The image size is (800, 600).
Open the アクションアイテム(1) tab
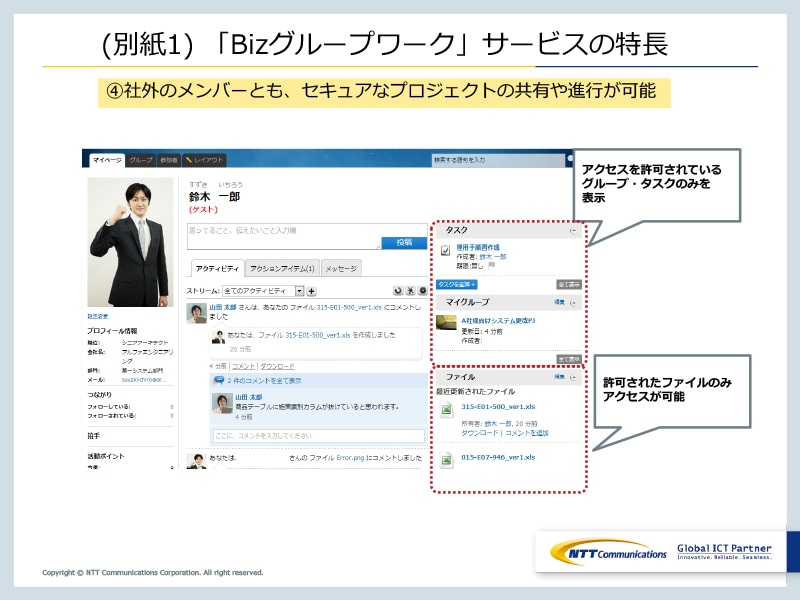point(282,268)
